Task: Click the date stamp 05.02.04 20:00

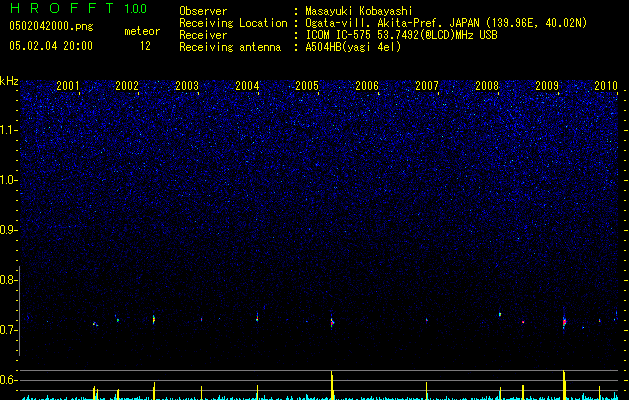Action: pyautogui.click(x=51, y=45)
